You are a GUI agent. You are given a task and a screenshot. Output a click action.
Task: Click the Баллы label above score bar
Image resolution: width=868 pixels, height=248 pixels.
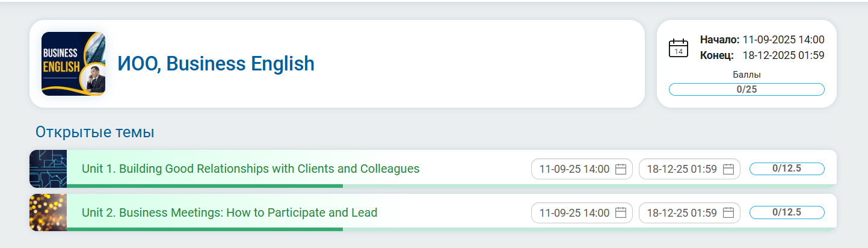[746, 75]
